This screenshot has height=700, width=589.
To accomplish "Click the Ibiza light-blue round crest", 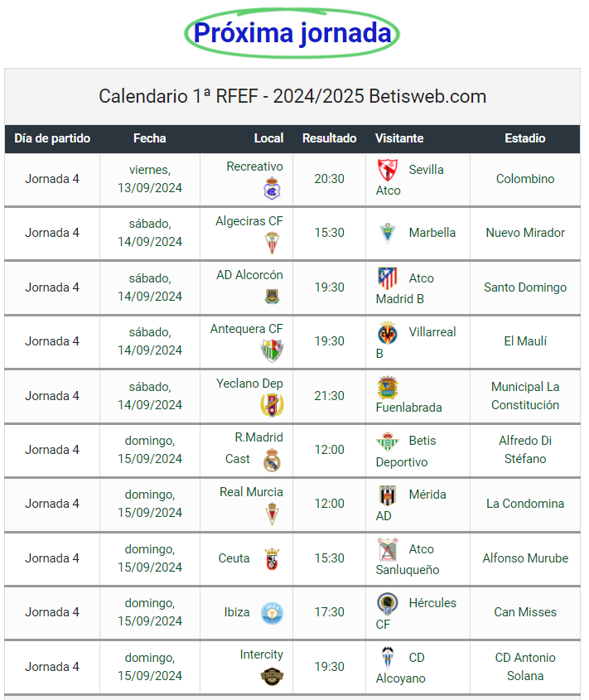I will 272,613.
